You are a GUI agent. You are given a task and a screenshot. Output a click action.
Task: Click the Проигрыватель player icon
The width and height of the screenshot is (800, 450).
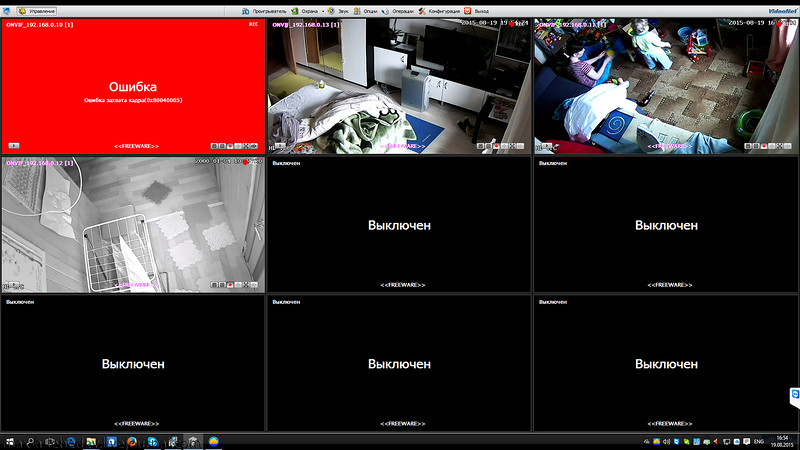click(x=245, y=11)
